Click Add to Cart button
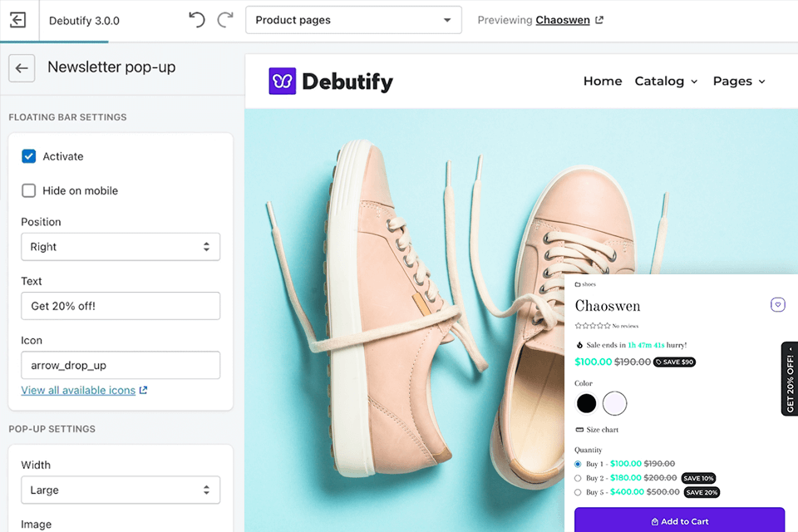Image resolution: width=798 pixels, height=532 pixels. click(x=679, y=520)
